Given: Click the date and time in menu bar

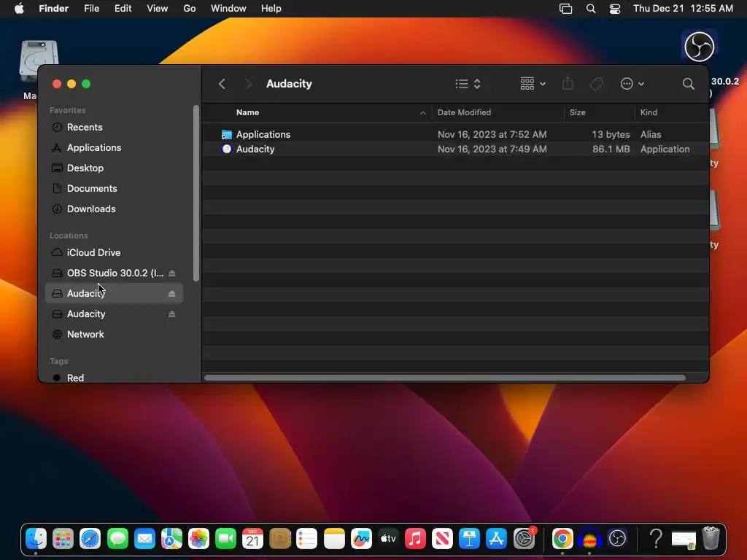Looking at the screenshot, I should tap(683, 9).
